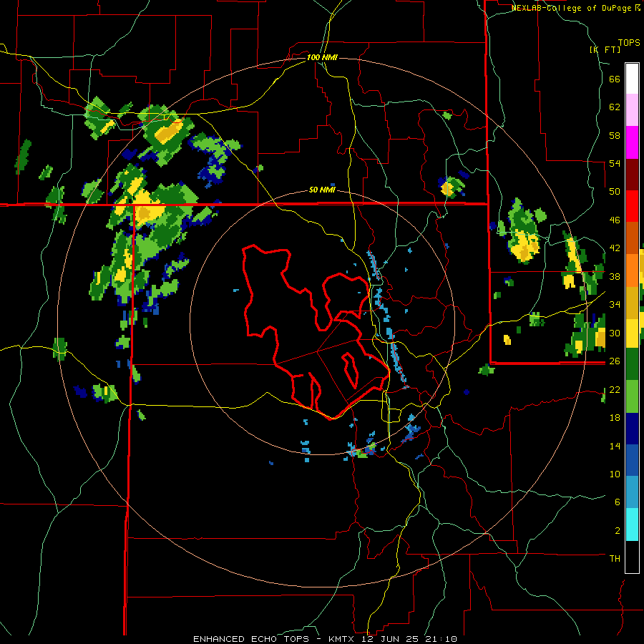Click the yellow legend swatch
The image size is (644, 644).
coord(632,333)
